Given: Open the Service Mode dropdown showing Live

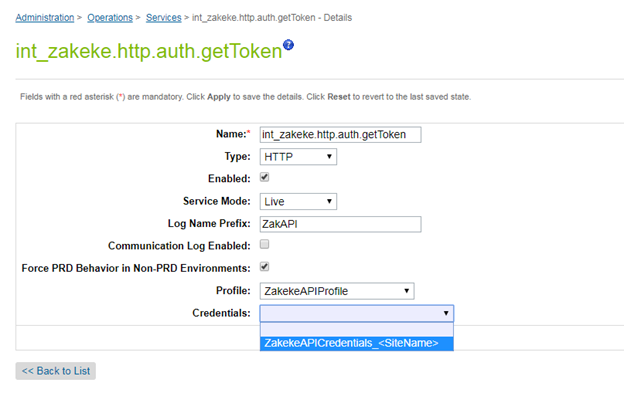Looking at the screenshot, I should tap(298, 201).
